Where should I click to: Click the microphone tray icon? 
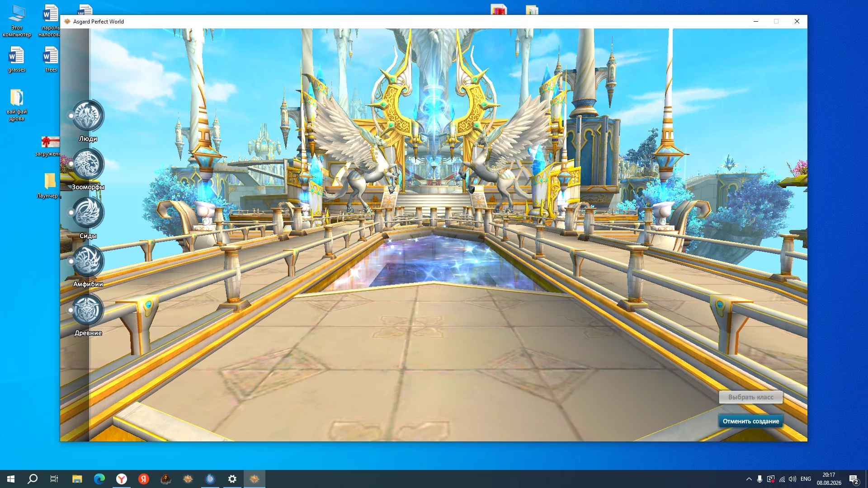pos(760,479)
